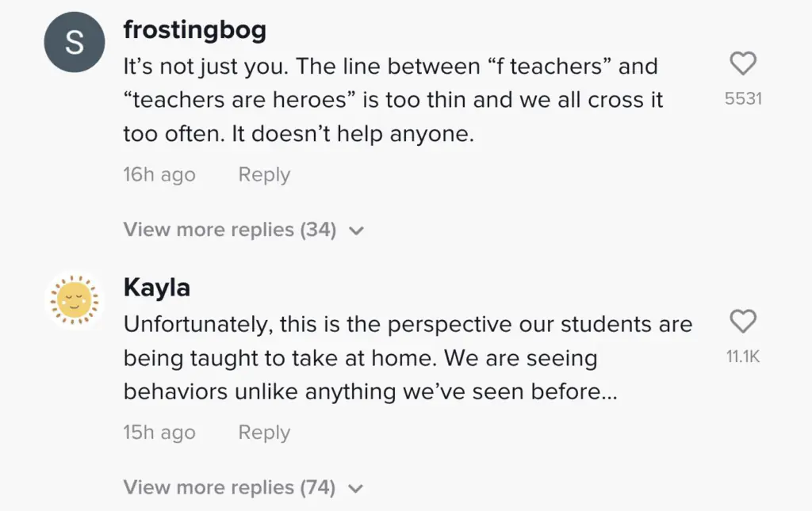Open the frostingbog username profile
This screenshot has height=511, width=812.
tap(195, 30)
